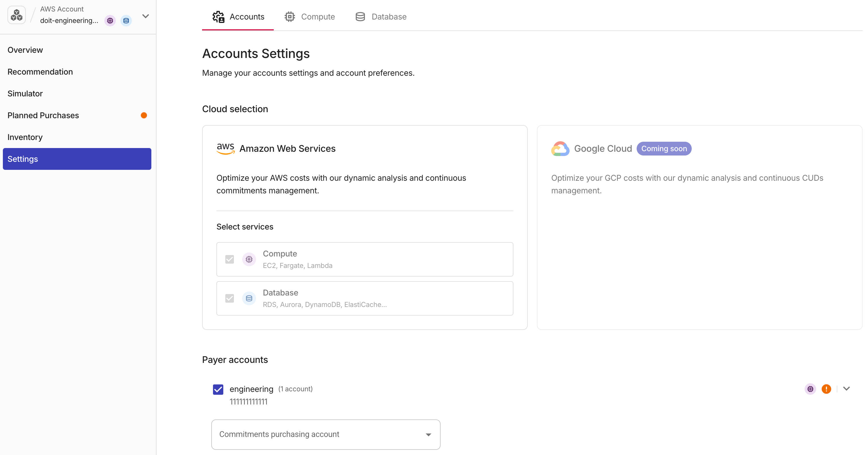The height and width of the screenshot is (455, 868).
Task: Click the Accounts gear icon in tab
Action: (218, 17)
